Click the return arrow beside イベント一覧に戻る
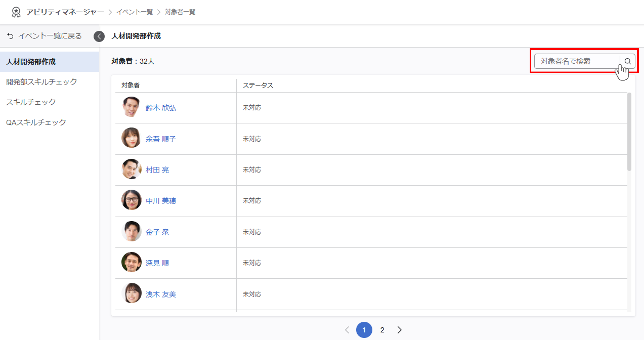This screenshot has height=340, width=644. pos(10,36)
